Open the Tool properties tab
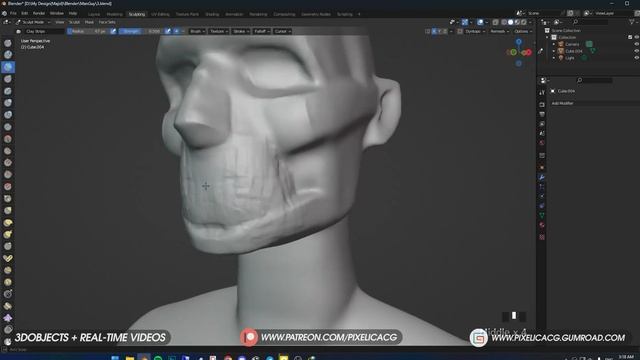The height and width of the screenshot is (360, 640). (542, 93)
